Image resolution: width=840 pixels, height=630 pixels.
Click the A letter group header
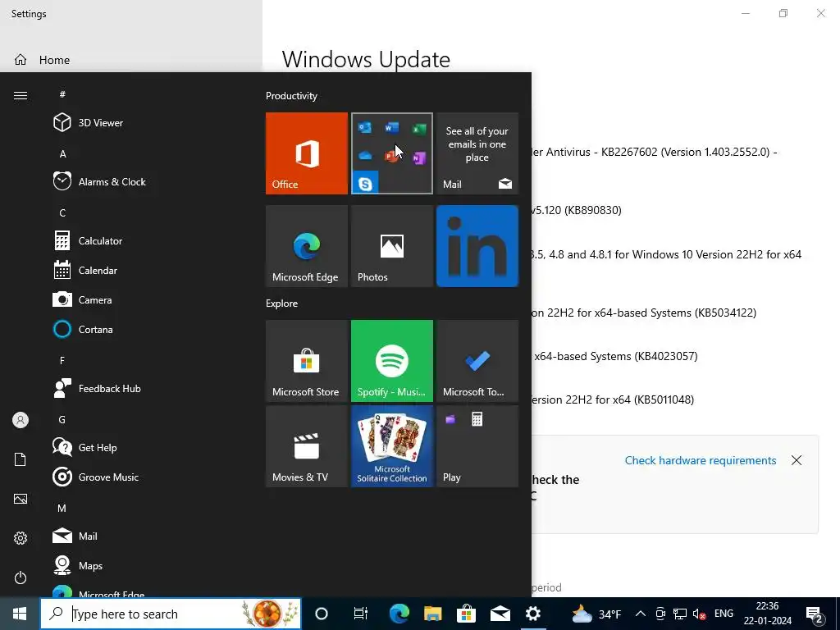point(62,153)
